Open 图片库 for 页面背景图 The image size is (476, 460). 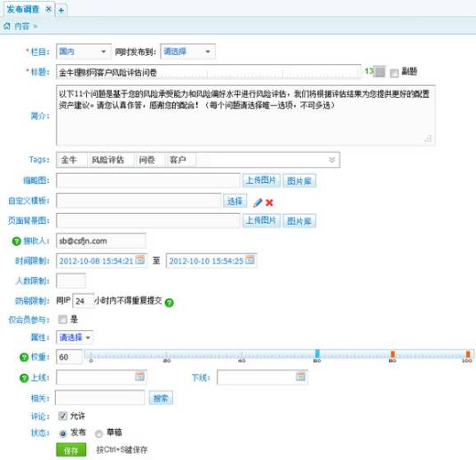pos(299,221)
